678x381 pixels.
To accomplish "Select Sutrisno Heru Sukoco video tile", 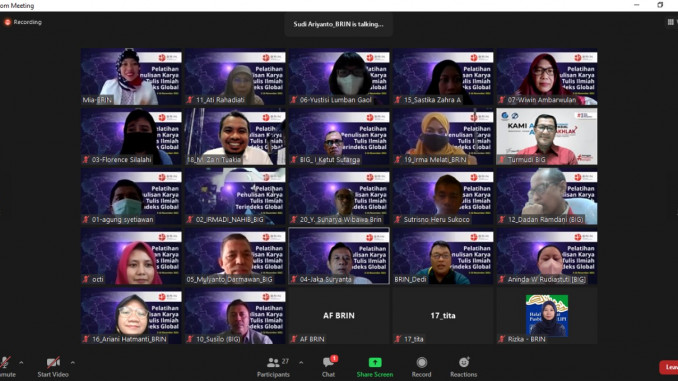I will pyautogui.click(x=443, y=196).
